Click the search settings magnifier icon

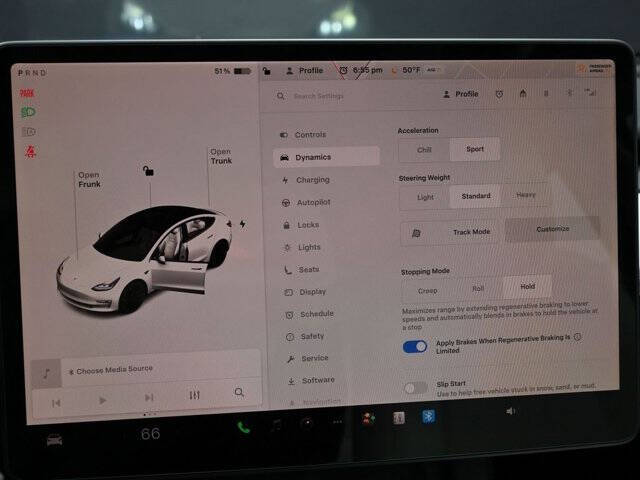point(280,96)
